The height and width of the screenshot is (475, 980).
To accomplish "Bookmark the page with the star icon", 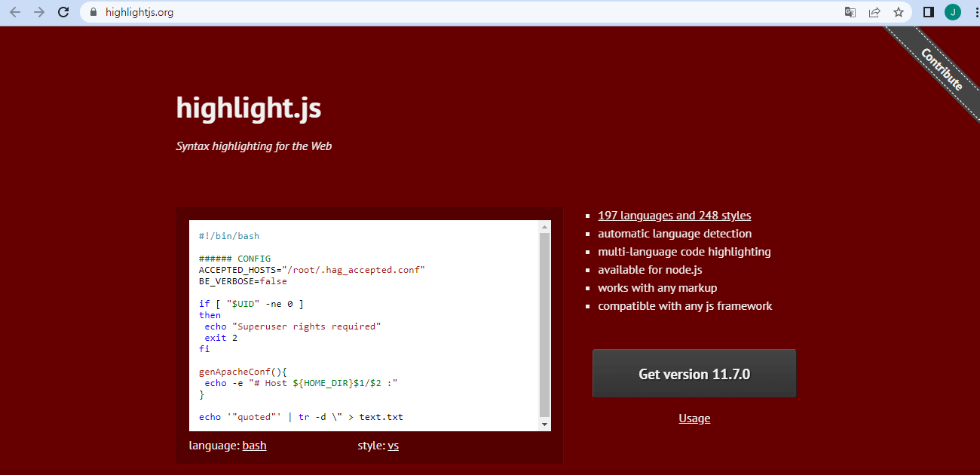I will (898, 12).
